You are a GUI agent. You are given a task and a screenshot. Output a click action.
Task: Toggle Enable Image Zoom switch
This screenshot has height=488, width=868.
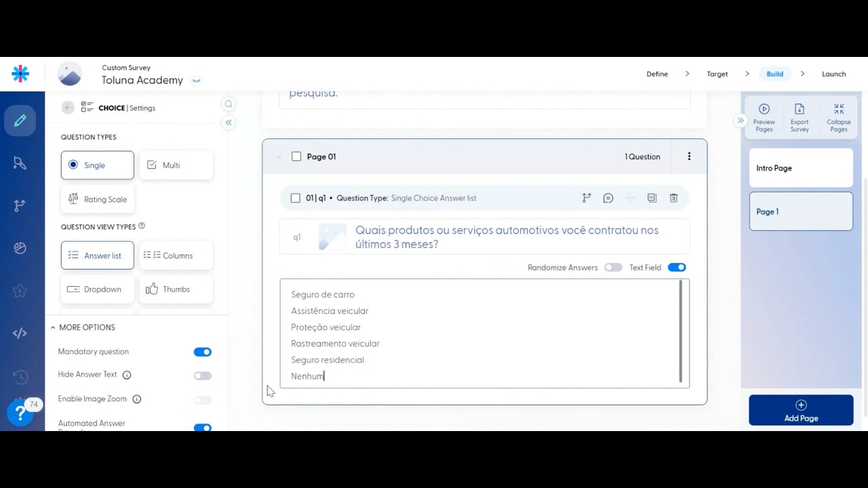(x=202, y=400)
